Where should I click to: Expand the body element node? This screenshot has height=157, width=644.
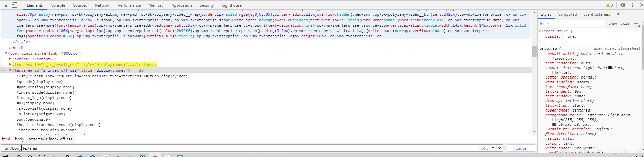click(6, 53)
